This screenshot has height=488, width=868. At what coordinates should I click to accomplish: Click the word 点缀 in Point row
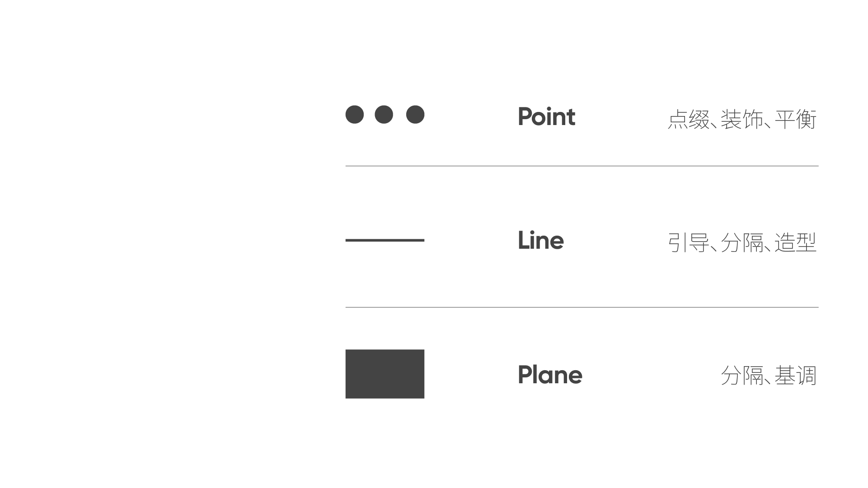[x=689, y=120]
